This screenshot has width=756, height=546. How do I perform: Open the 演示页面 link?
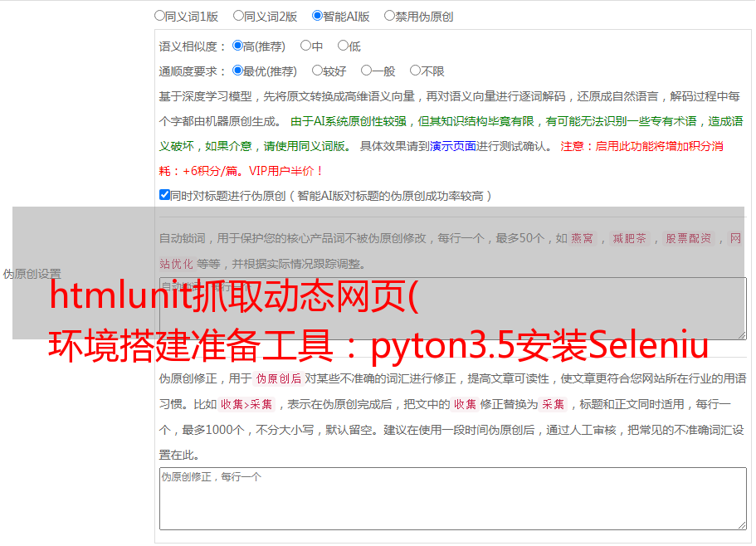click(453, 146)
